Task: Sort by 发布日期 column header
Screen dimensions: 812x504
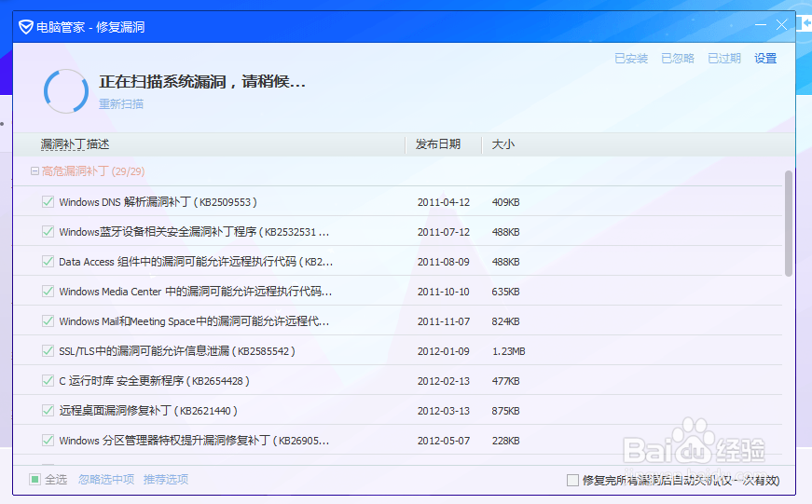Action: point(438,144)
